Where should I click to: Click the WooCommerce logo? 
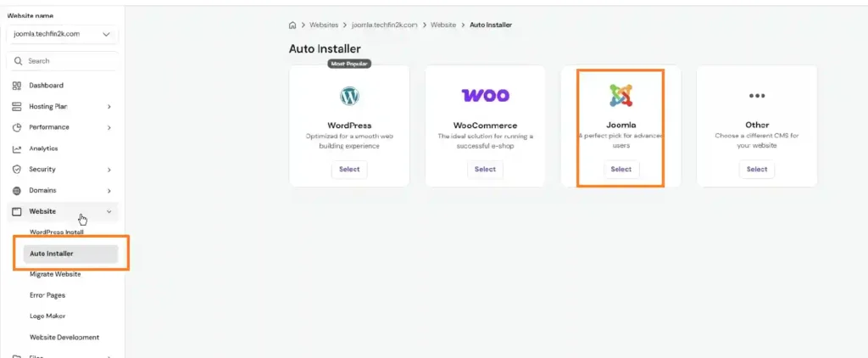click(x=485, y=95)
